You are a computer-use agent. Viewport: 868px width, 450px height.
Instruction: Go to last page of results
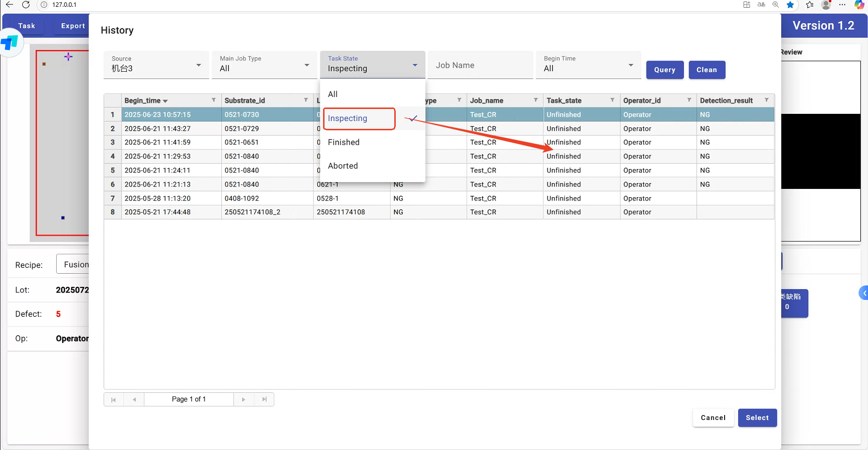[x=264, y=399]
